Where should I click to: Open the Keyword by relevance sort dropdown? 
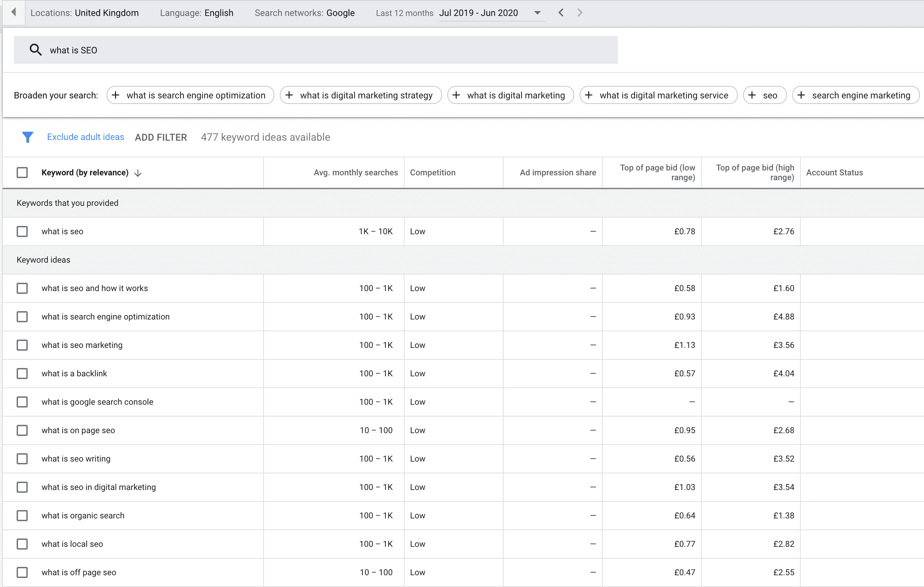(140, 173)
